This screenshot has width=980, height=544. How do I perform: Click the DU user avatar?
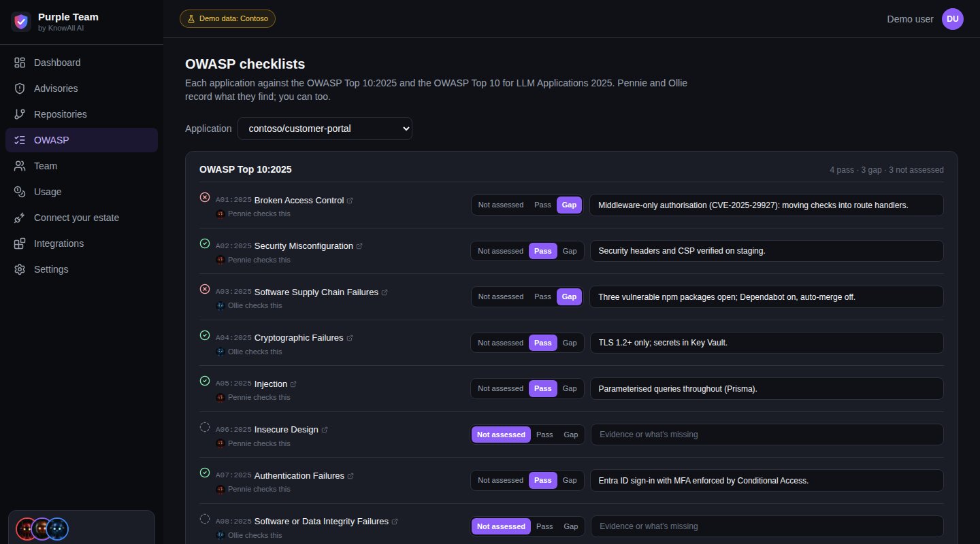click(x=953, y=19)
